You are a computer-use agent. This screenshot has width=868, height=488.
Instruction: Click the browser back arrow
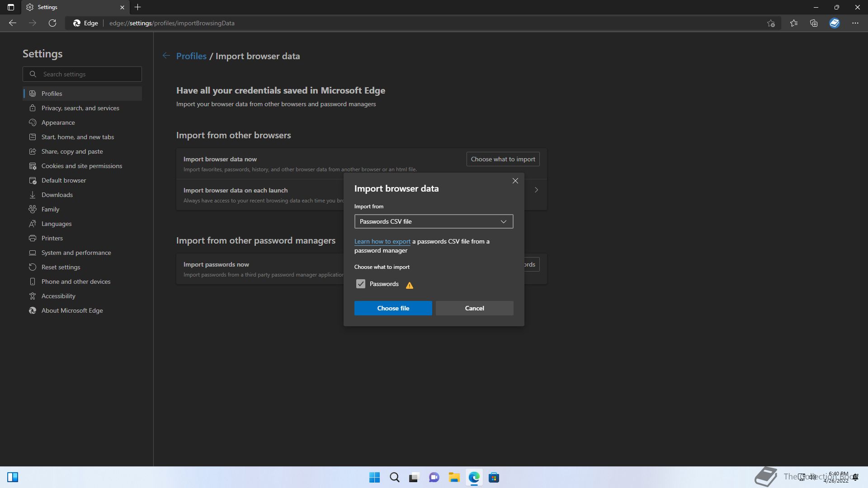[13, 23]
